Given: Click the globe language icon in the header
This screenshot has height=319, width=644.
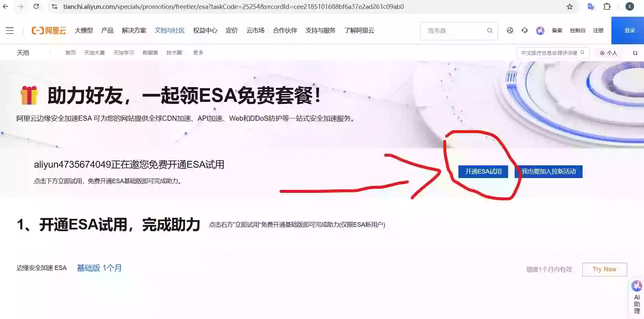Looking at the screenshot, I should coord(510,31).
